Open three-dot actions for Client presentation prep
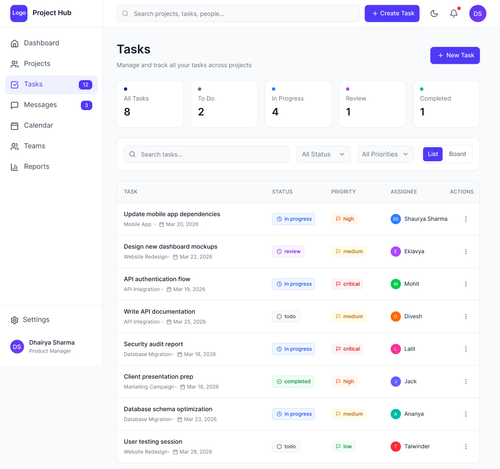Viewport: 500px width, 469px height. click(x=466, y=381)
